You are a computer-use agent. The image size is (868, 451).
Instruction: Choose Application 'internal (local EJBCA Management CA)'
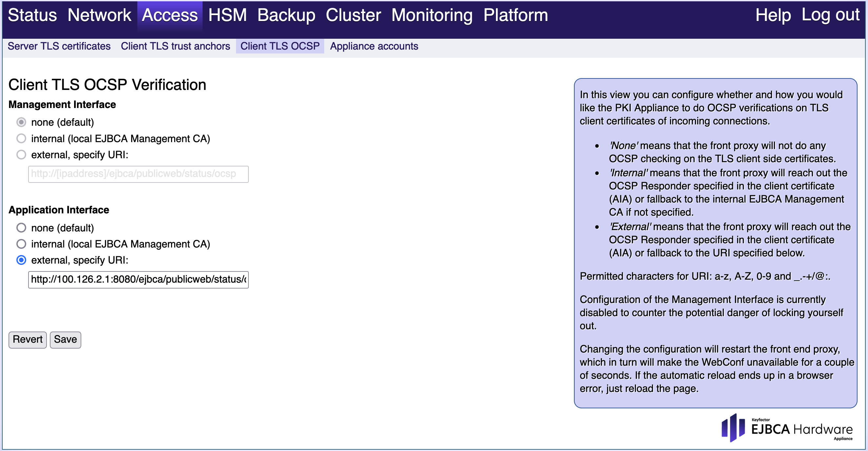[x=21, y=244]
